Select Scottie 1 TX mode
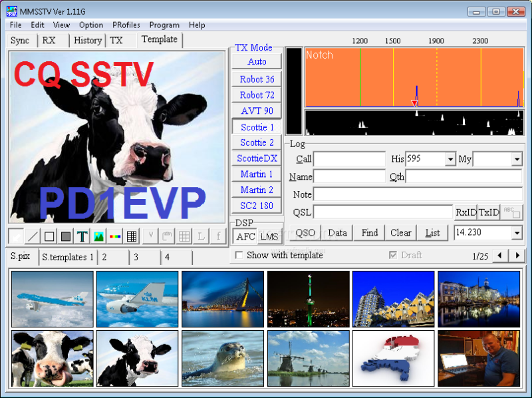The width and height of the screenshot is (532, 398). click(x=257, y=127)
